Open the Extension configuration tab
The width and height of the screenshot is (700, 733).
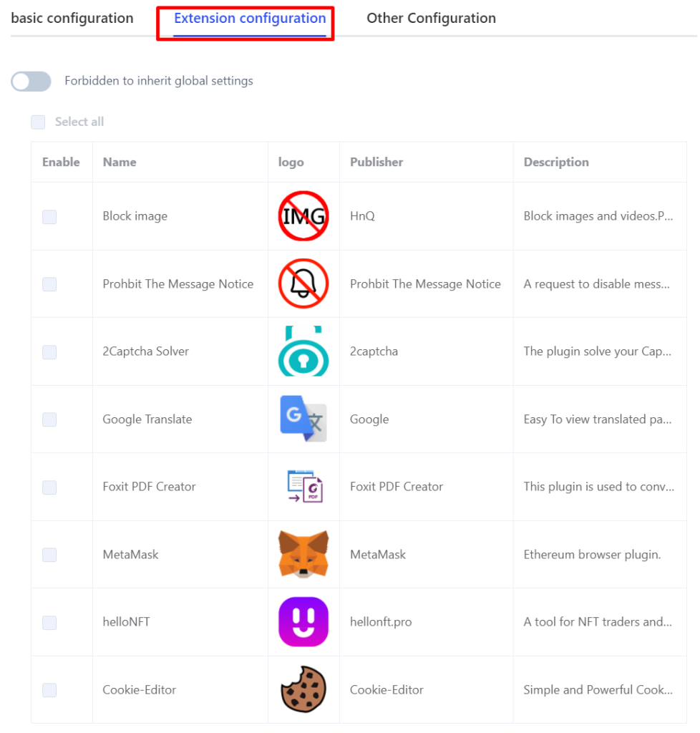[250, 18]
